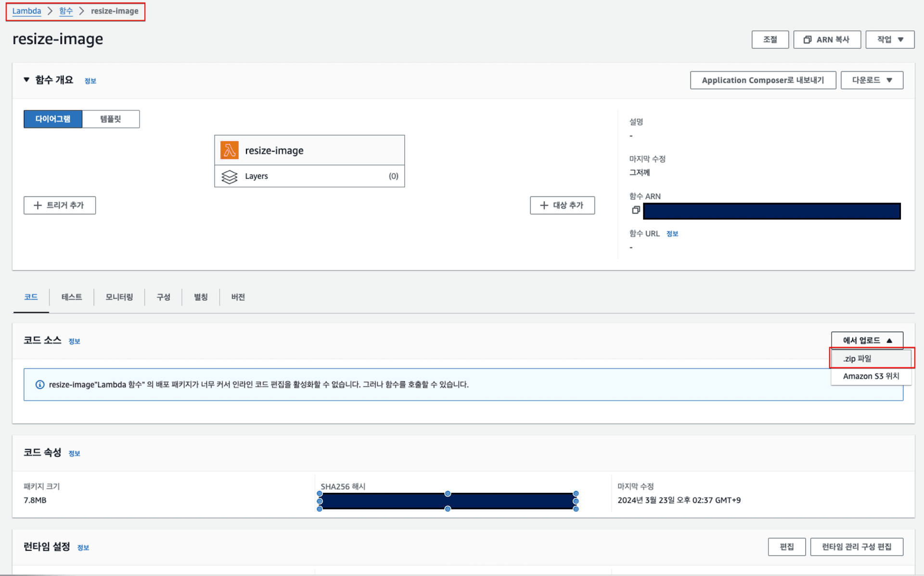Open the 구성 tab
924x576 pixels.
click(x=163, y=297)
